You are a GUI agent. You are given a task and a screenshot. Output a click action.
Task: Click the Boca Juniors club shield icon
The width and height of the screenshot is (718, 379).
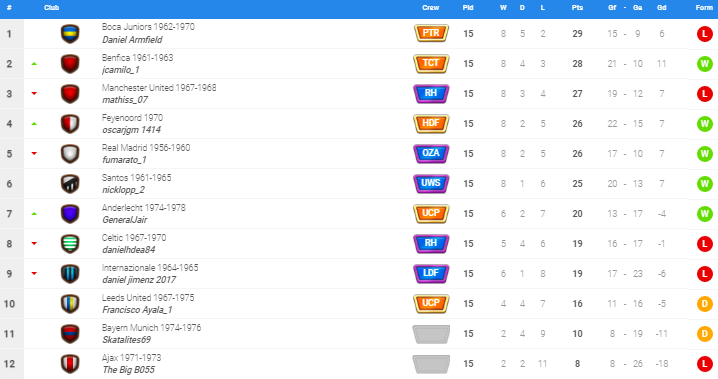(70, 34)
